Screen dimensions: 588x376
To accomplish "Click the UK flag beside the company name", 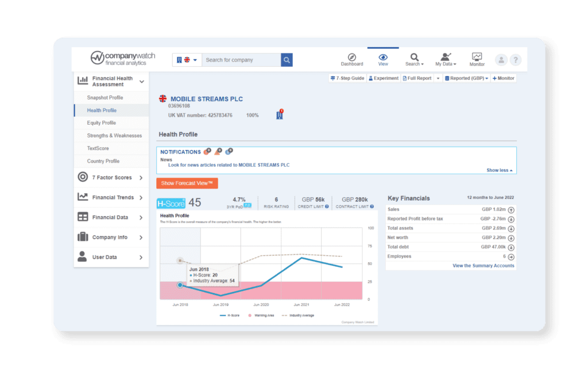I will coord(163,99).
